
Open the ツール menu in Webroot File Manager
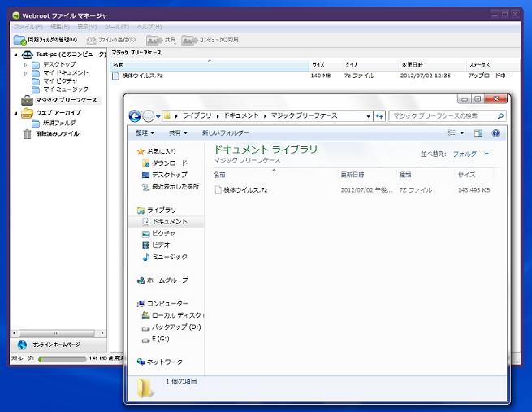[116, 27]
